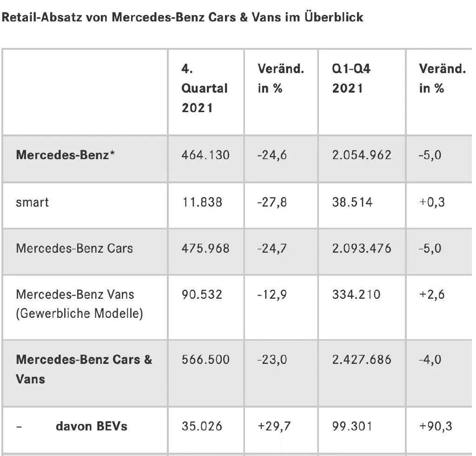Image resolution: width=476 pixels, height=456 pixels.
Task: Select the "4. Quartal 2021" column header
Action: pyautogui.click(x=205, y=88)
